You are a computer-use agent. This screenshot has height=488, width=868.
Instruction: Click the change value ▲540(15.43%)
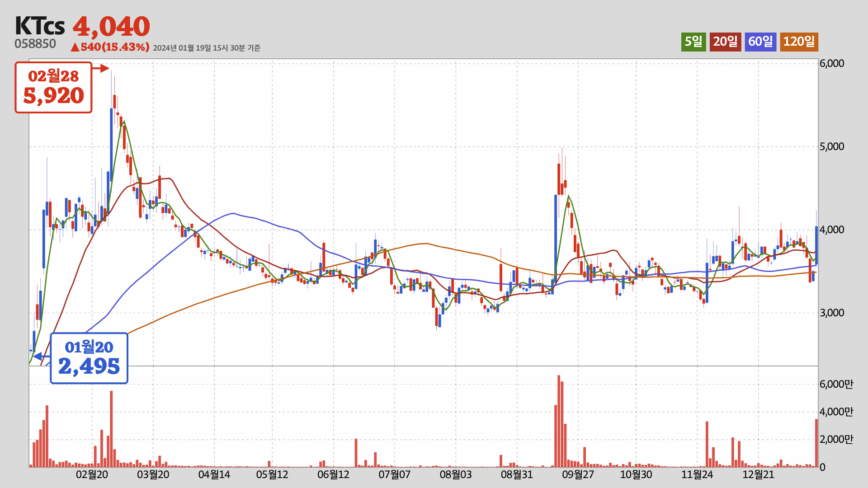110,47
